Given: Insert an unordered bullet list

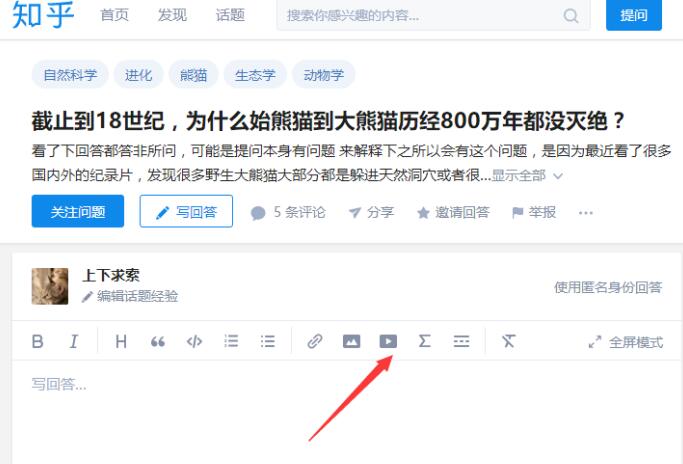Looking at the screenshot, I should [x=267, y=341].
